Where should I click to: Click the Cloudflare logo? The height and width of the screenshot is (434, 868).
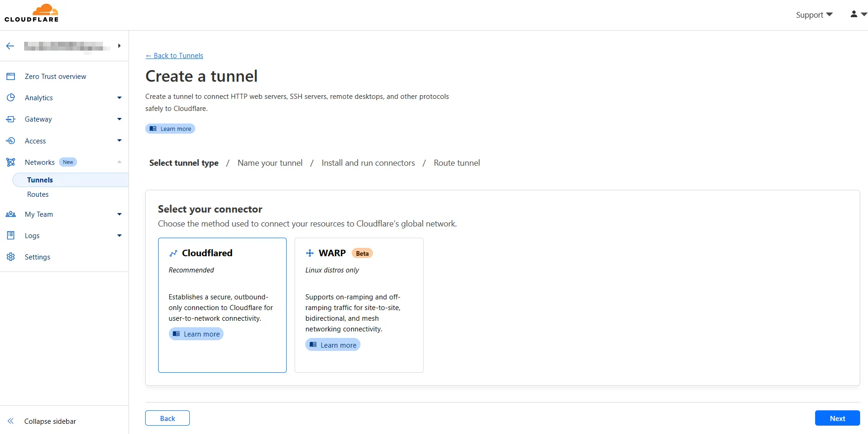(32, 13)
